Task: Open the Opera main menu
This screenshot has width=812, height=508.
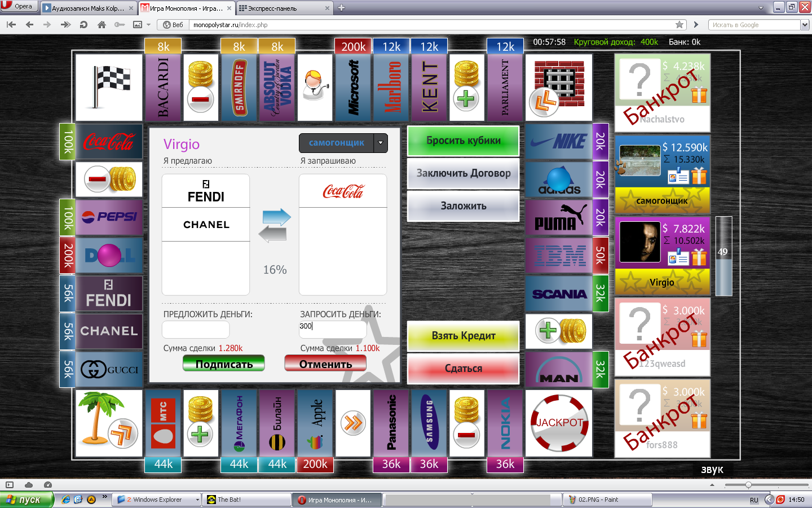Action: (x=19, y=6)
